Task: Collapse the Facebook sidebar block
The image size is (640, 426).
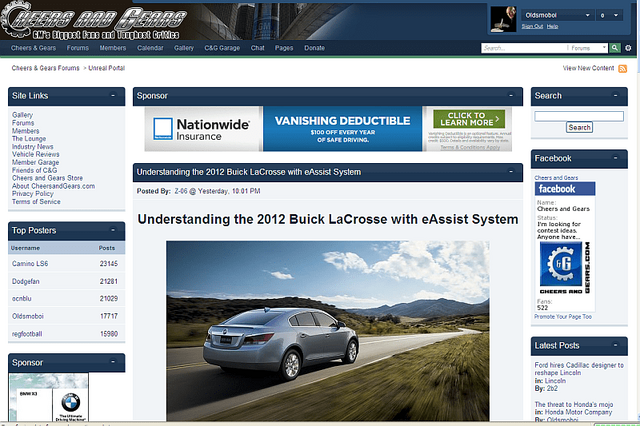Action: [616, 158]
